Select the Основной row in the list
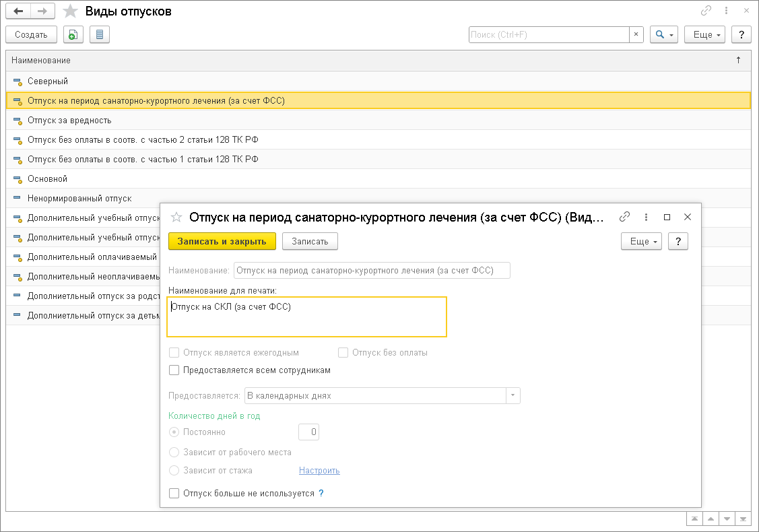 pyautogui.click(x=47, y=178)
